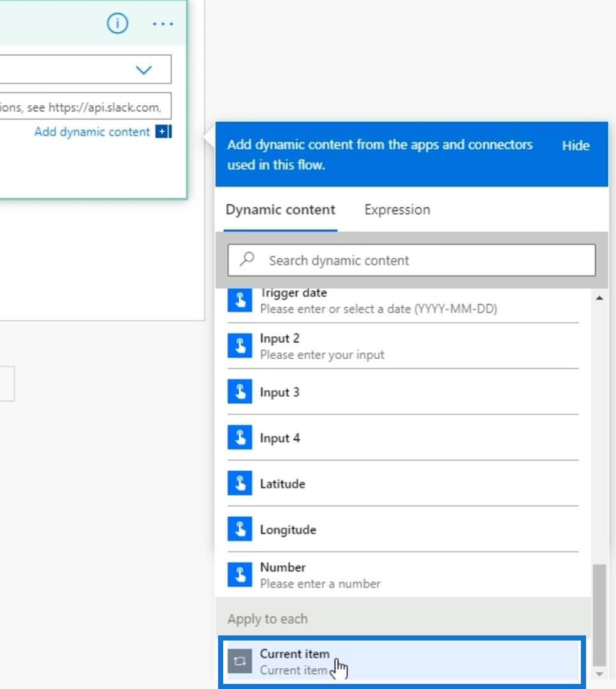
Task: Insert Input 3 dynamic content
Action: [403, 392]
